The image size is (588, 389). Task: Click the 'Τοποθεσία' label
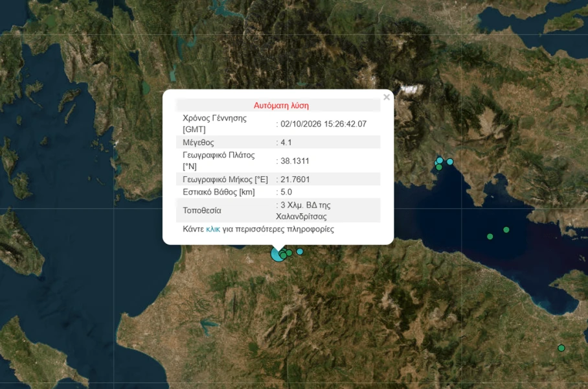point(202,210)
